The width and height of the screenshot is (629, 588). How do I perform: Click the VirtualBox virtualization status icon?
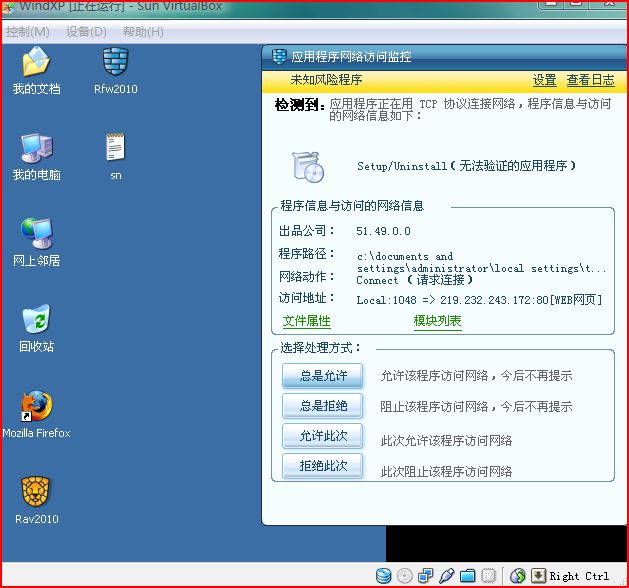488,576
